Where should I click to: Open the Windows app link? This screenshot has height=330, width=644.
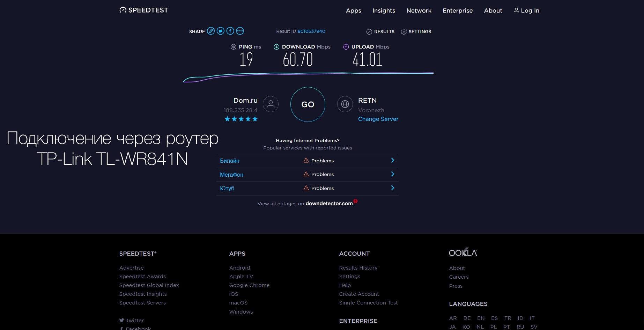click(241, 312)
